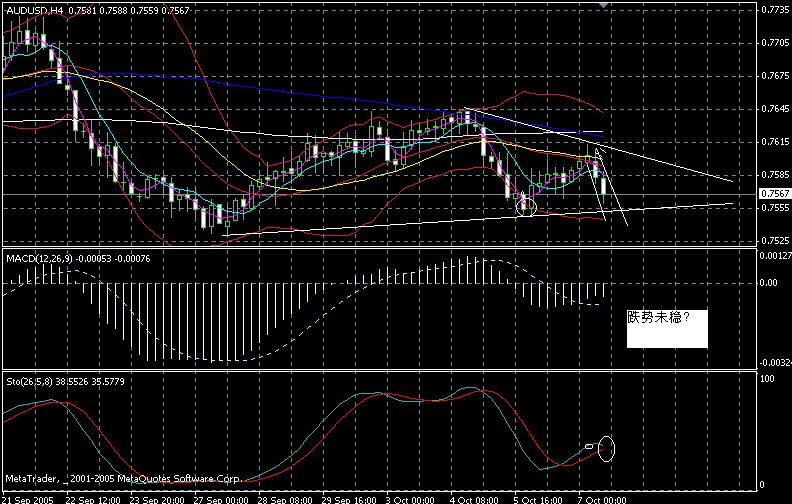The image size is (792, 504).
Task: Click time axis label 7 Oct 00:00
Action: click(x=603, y=500)
